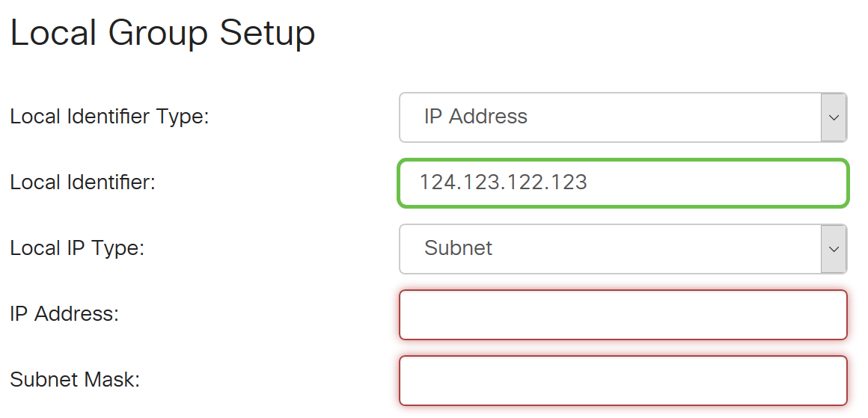Click into the empty Subnet Mask field
Viewport: 868px width, 418px height.
[623, 381]
